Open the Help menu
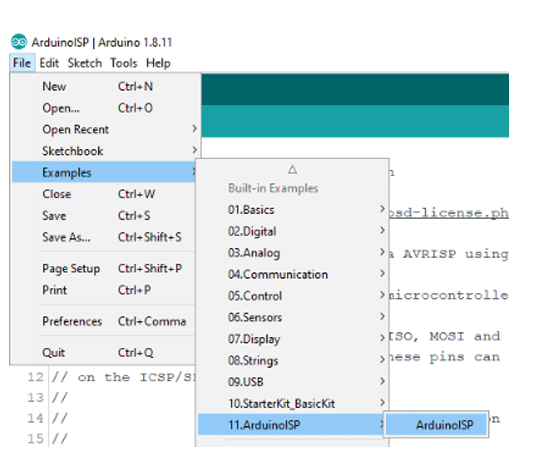 pos(158,63)
